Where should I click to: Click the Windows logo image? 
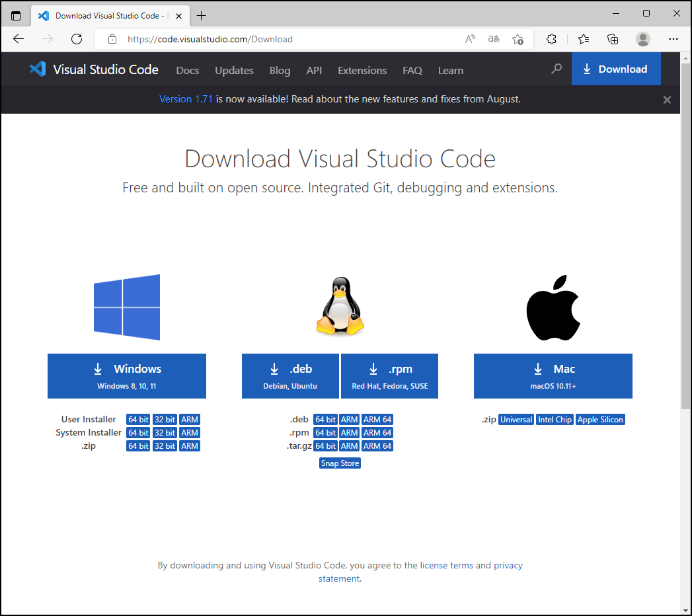click(127, 307)
